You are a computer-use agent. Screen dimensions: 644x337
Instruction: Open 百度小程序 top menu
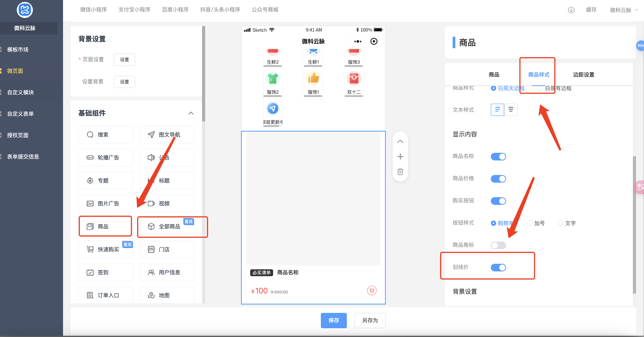[x=175, y=10]
